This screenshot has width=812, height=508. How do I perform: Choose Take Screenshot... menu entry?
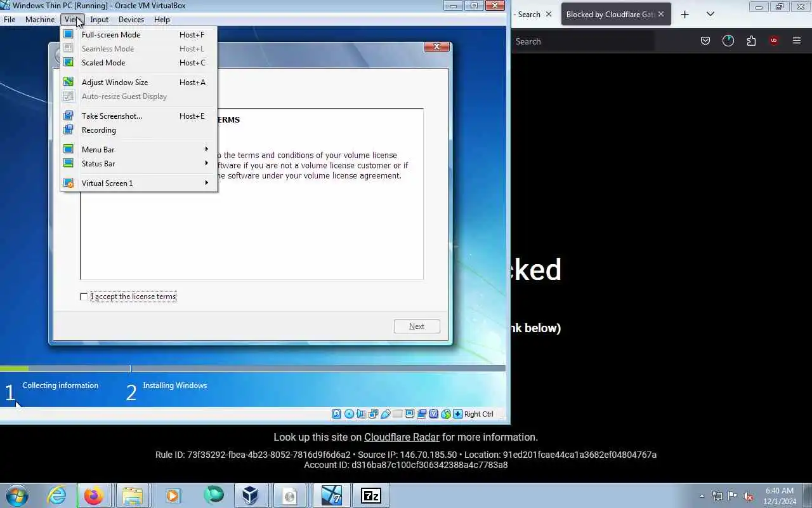tap(138, 116)
